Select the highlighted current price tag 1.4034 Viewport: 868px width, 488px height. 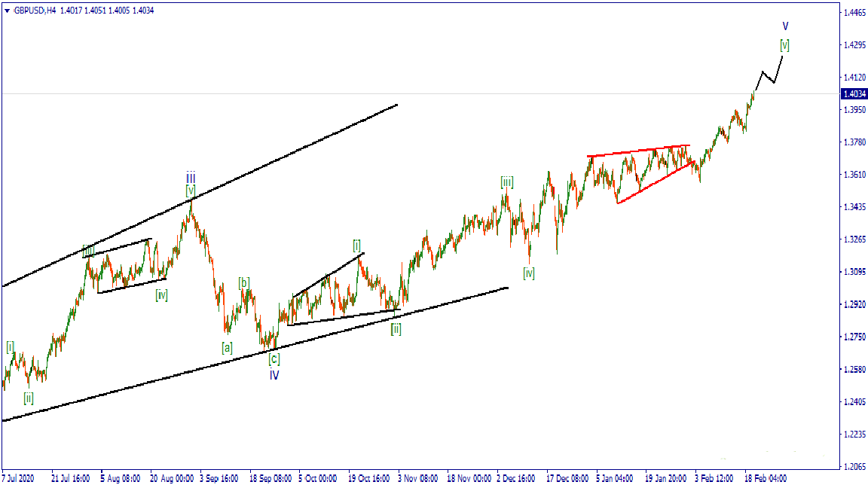click(853, 94)
